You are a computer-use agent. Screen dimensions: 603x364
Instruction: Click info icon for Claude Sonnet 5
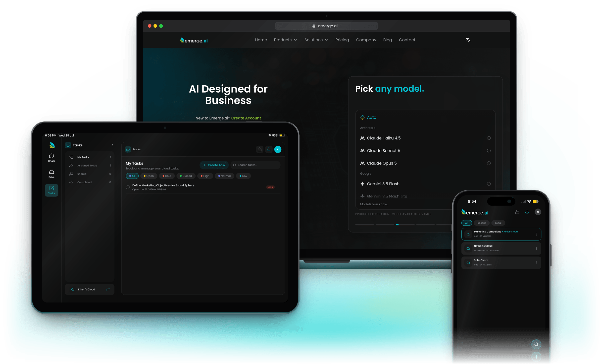(489, 151)
